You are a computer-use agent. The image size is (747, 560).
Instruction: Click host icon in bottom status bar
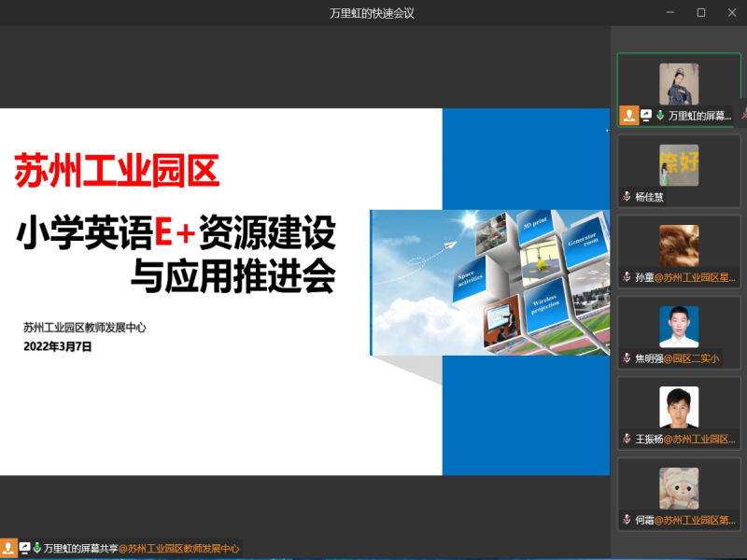(x=8, y=548)
